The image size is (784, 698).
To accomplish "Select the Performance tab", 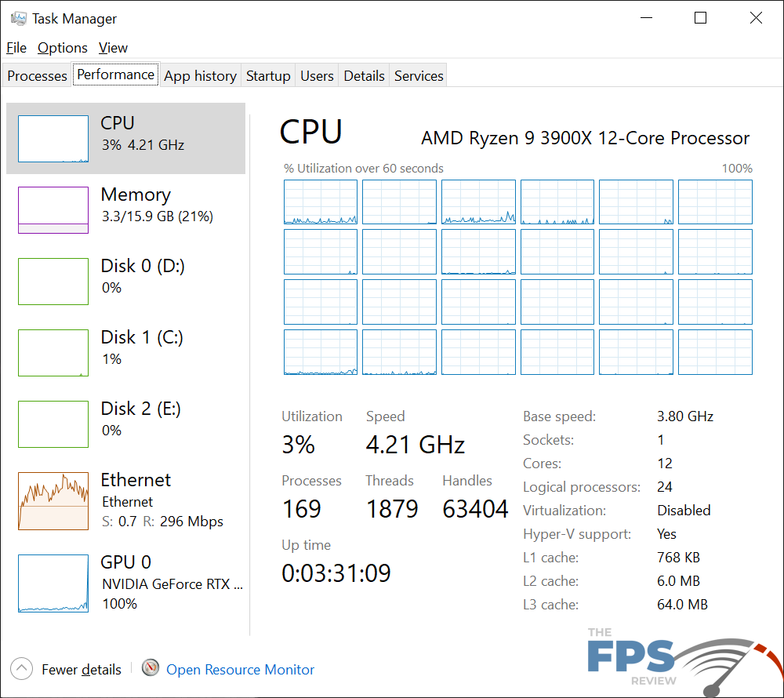I will [x=115, y=74].
